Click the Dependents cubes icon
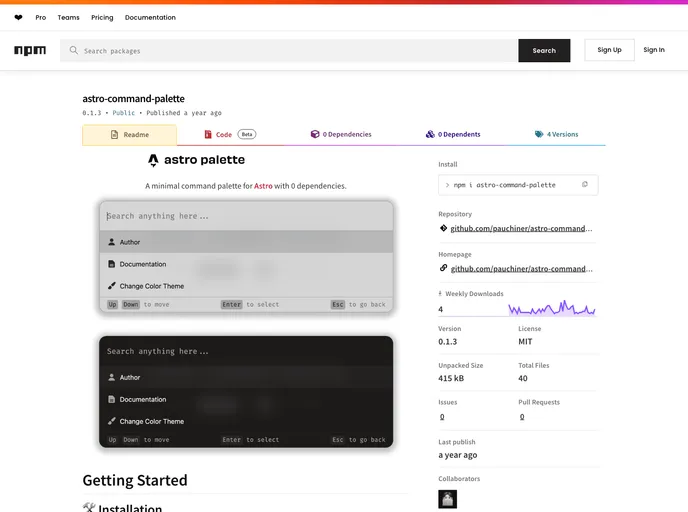The image size is (688, 512). [430, 134]
